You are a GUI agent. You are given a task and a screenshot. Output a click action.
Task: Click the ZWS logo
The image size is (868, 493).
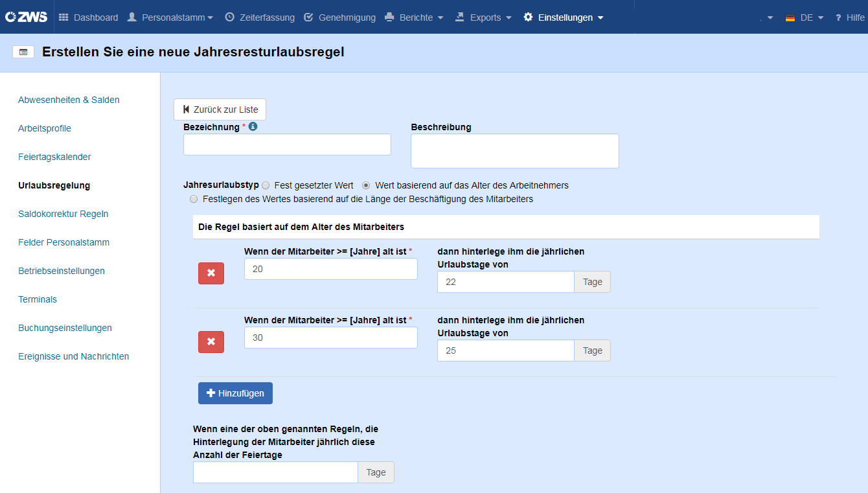coord(27,17)
